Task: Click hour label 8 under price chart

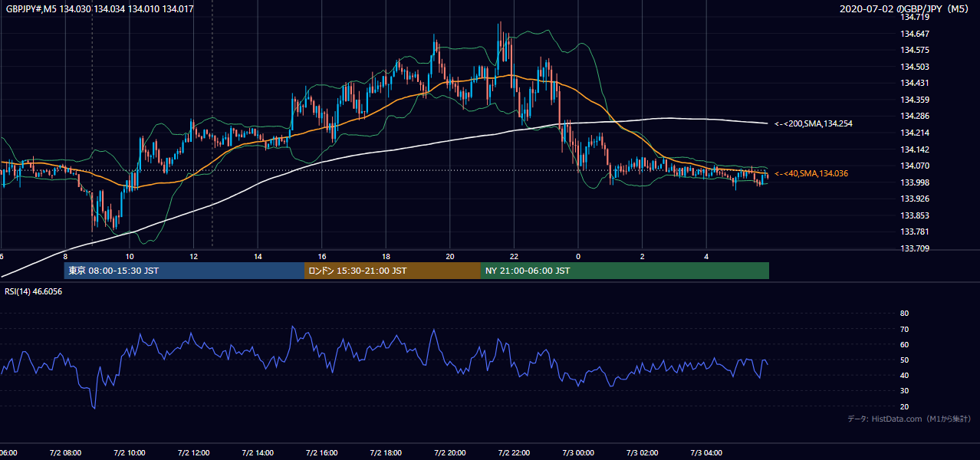Action: [65, 257]
